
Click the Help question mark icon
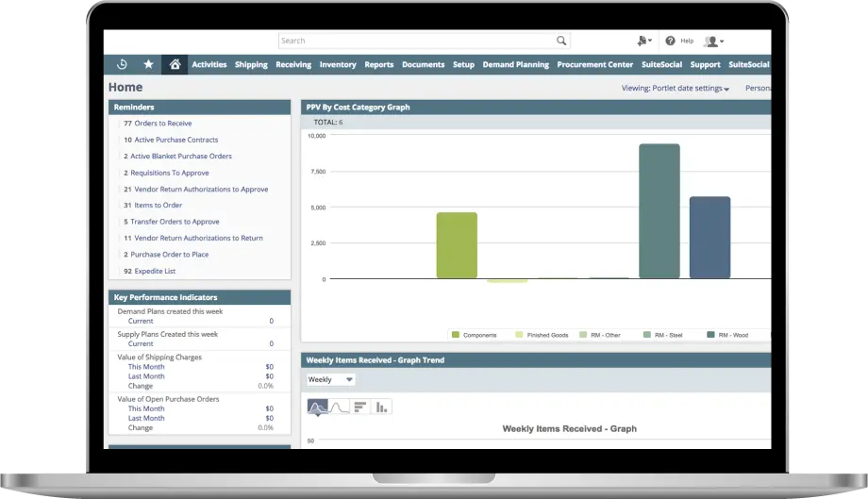(x=671, y=41)
